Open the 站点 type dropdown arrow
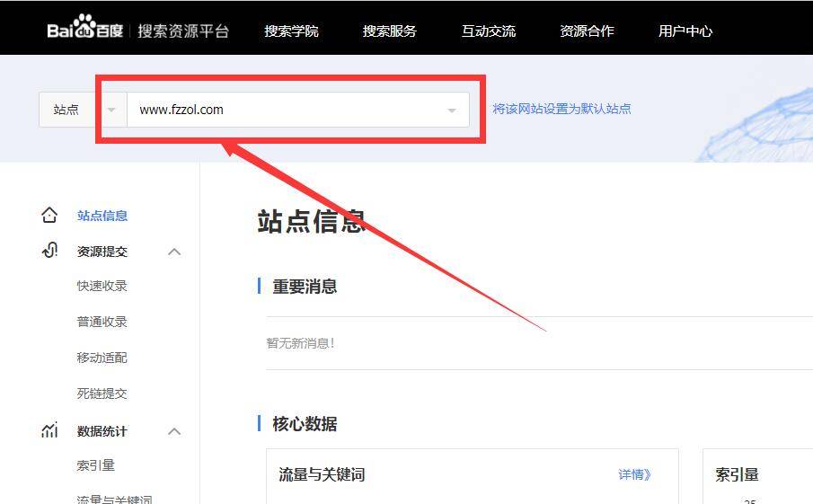The width and height of the screenshot is (813, 504). coord(111,110)
